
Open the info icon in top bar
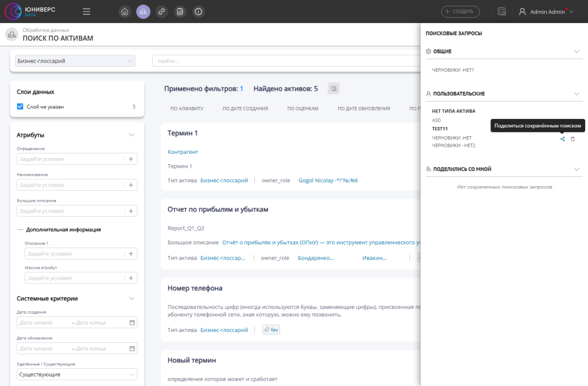coord(199,11)
